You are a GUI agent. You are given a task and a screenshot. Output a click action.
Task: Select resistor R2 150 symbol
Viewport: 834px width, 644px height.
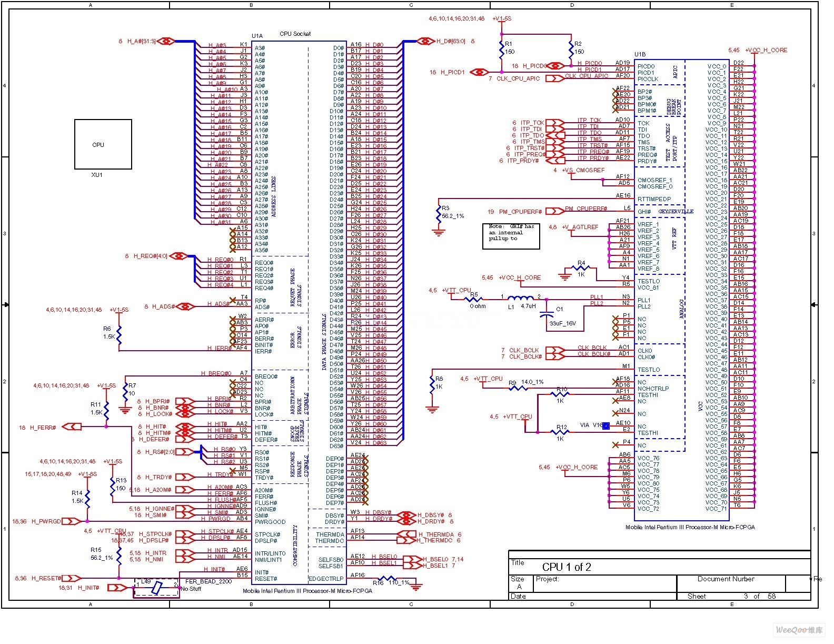571,51
